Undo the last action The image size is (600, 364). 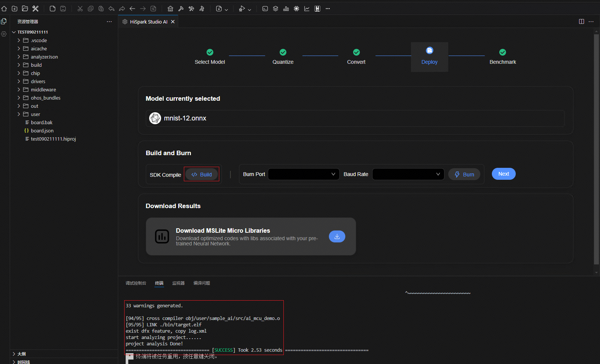coord(111,9)
